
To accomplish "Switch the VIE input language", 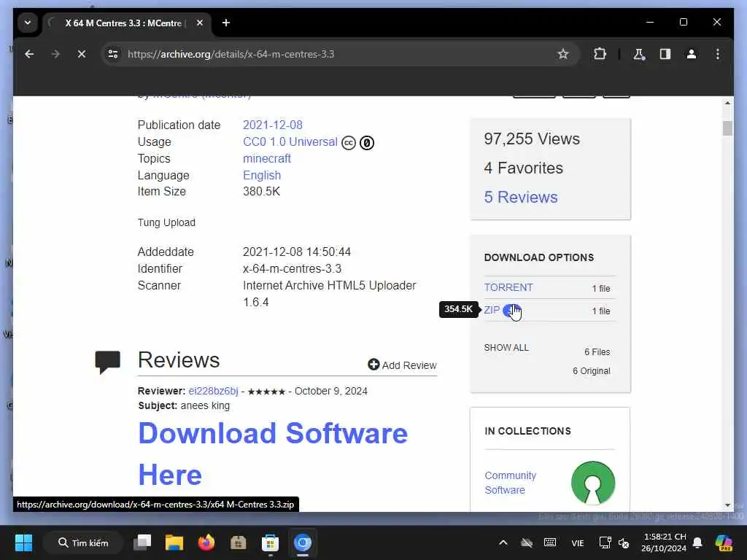I will (578, 542).
